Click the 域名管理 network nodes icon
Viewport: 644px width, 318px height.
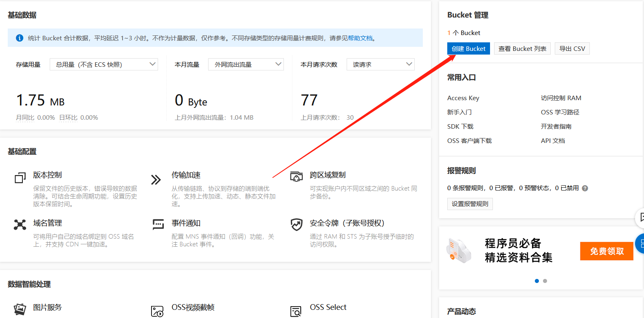20,225
